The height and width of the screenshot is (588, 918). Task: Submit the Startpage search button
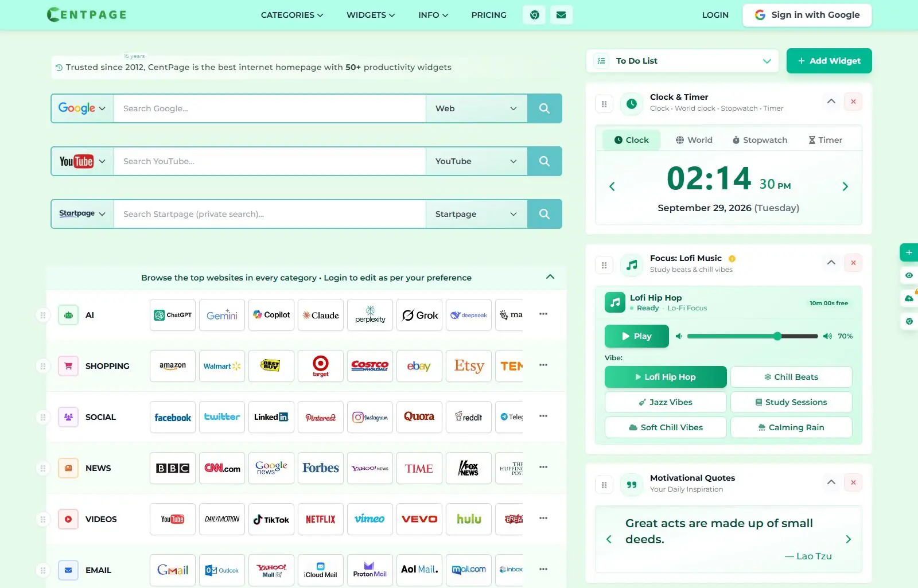pyautogui.click(x=544, y=214)
